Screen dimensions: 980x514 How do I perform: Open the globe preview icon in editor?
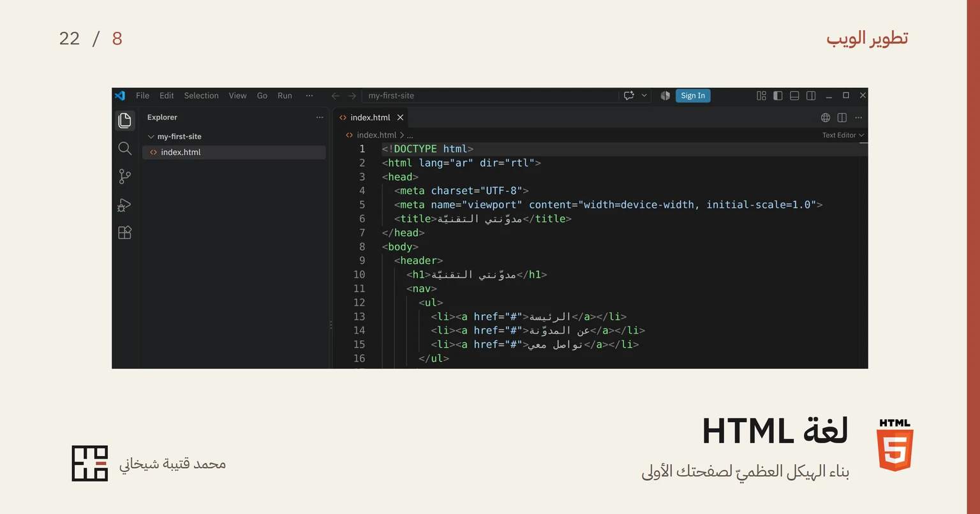(826, 117)
